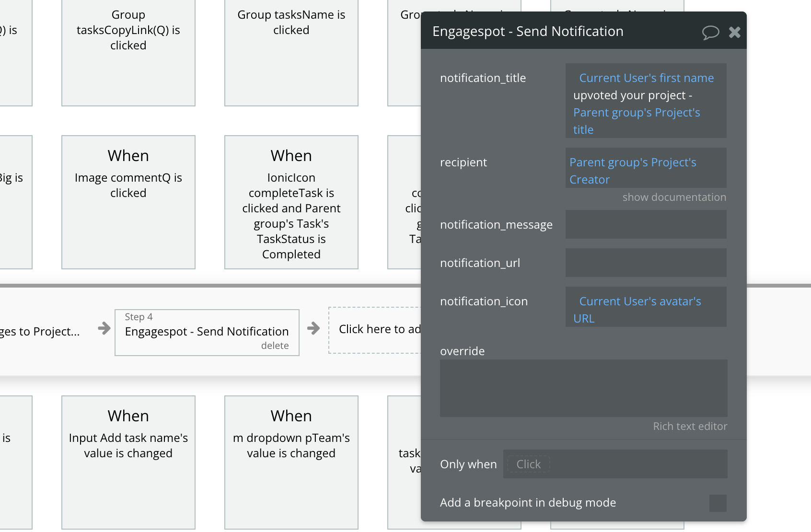Open the show documentation link
The height and width of the screenshot is (532, 811).
tap(674, 197)
